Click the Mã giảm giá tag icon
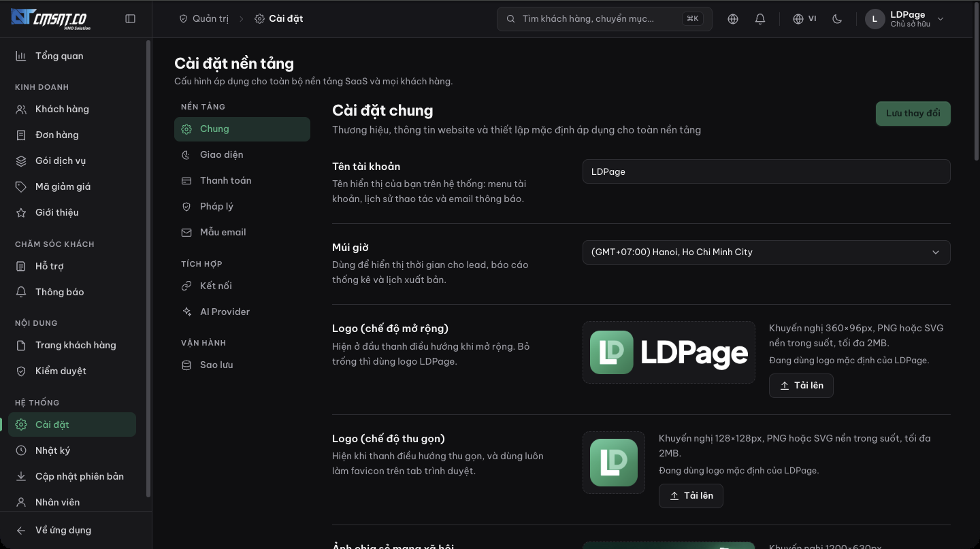The width and height of the screenshot is (980, 549). [21, 187]
